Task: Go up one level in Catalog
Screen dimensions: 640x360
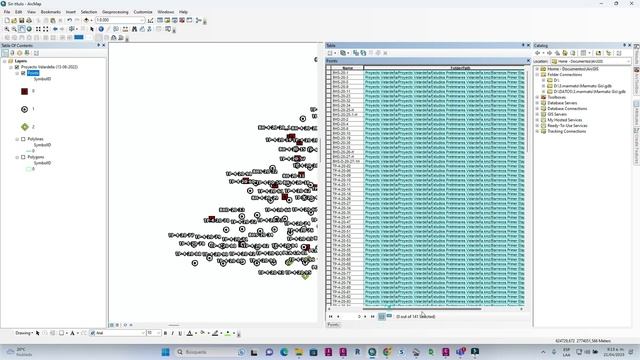Action: pyautogui.click(x=557, y=53)
